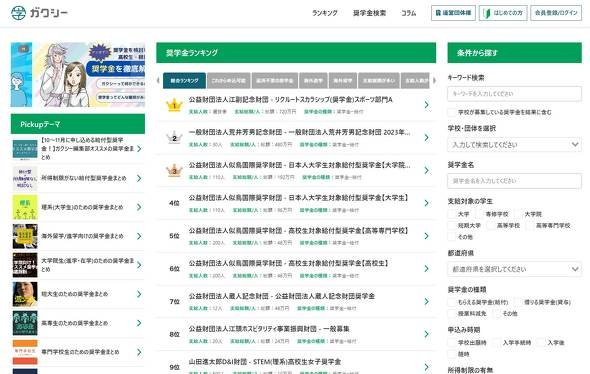Click chevron for 似鳥国際奨学財団【大学生】 row
The width and height of the screenshot is (590, 374).
coord(426,203)
